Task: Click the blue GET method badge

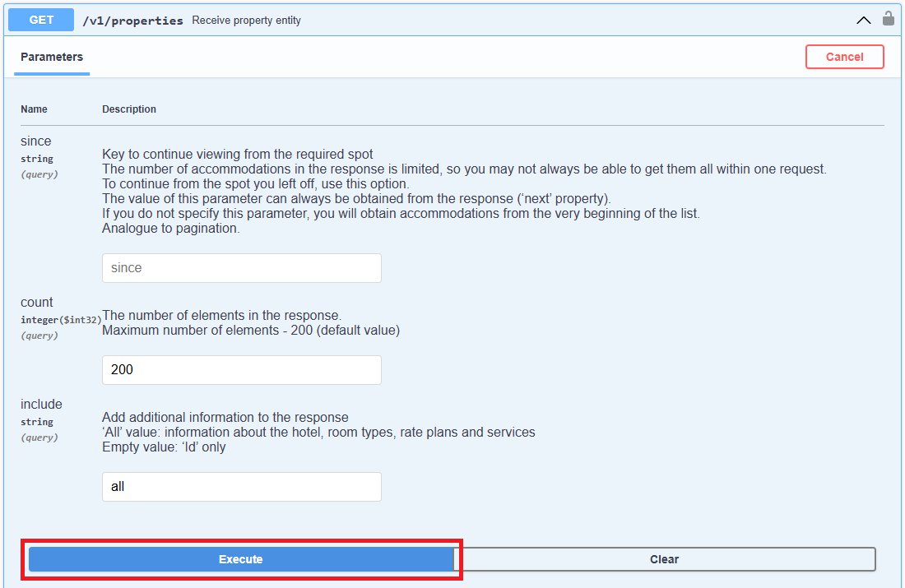Action: [x=41, y=20]
